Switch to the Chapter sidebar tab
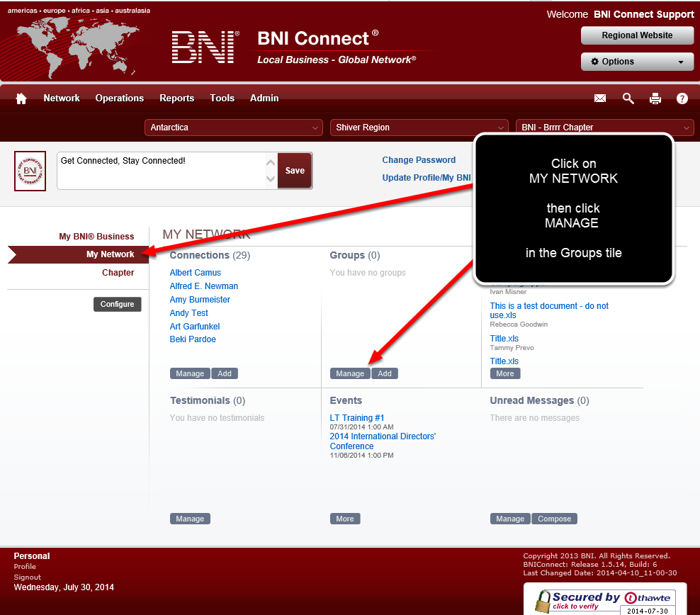The height and width of the screenshot is (615, 700). pos(118,273)
